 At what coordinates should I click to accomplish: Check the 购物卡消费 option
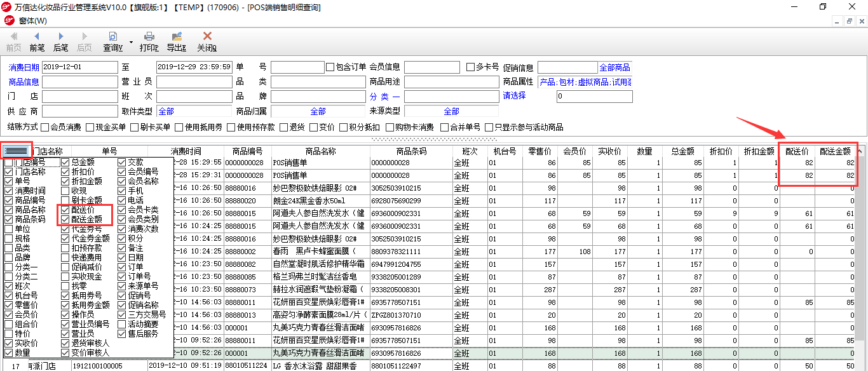pos(389,127)
